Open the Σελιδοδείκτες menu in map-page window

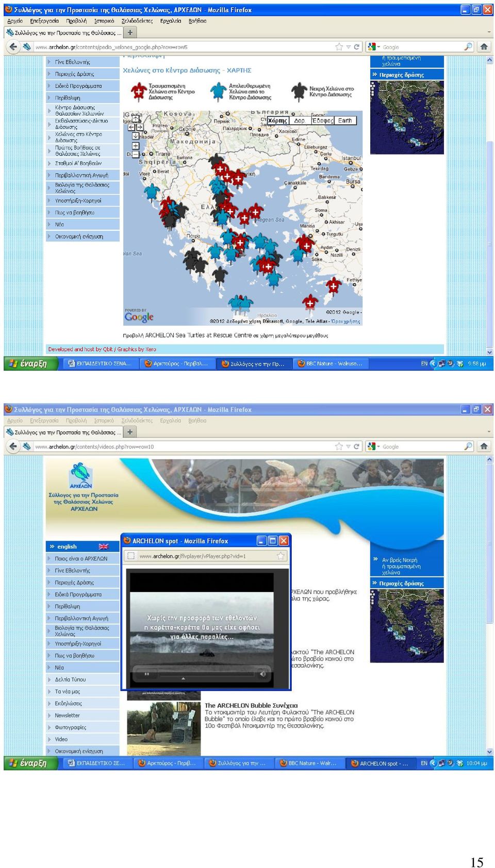pos(137,21)
